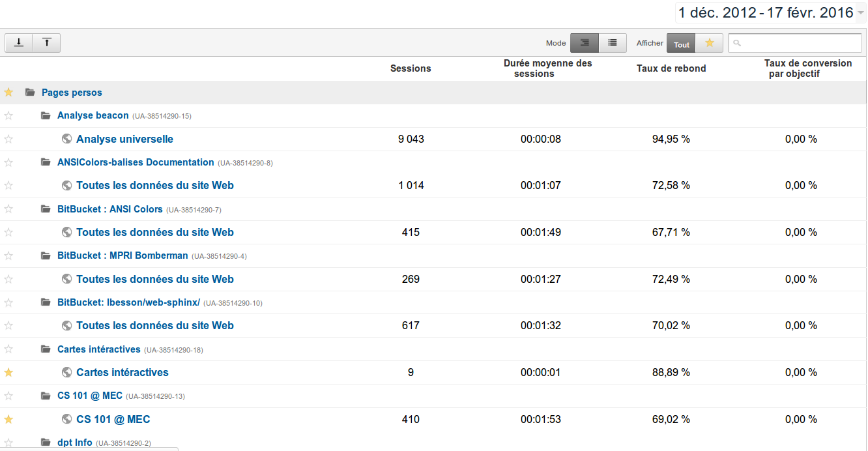Click globe icon beside Analyse universelle
This screenshot has width=868, height=451.
coord(66,139)
